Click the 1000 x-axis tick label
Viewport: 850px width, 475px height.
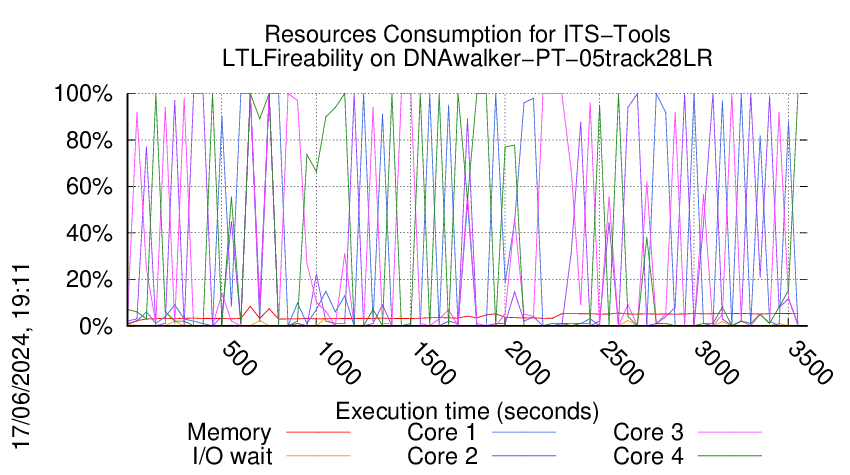(x=337, y=363)
